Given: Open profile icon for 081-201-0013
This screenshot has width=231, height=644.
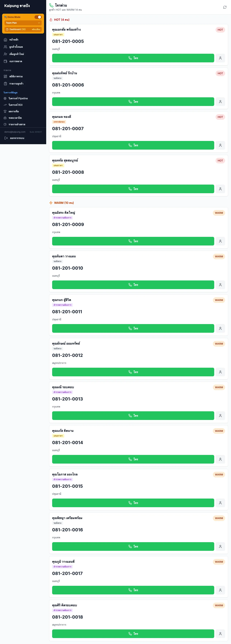Looking at the screenshot, I should 220,415.
